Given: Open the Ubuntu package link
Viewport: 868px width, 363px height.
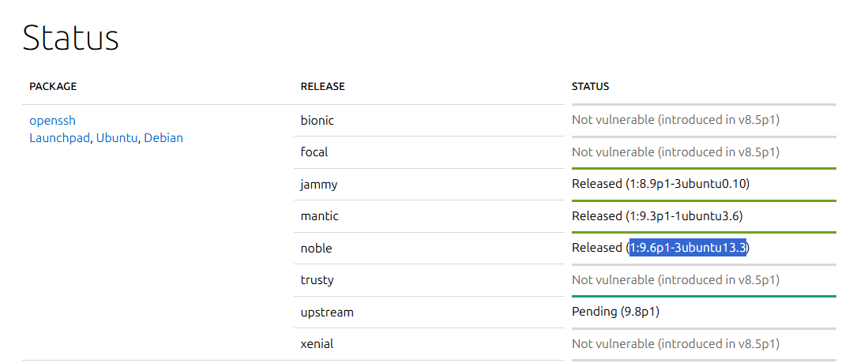Looking at the screenshot, I should [x=116, y=138].
